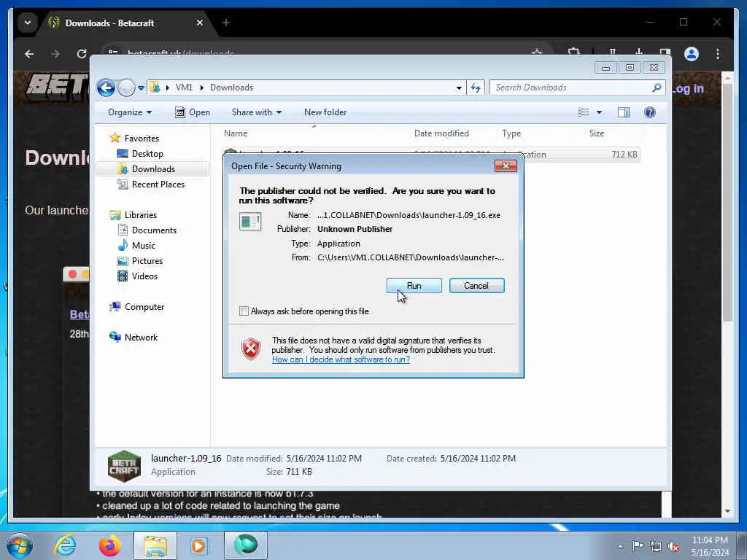Expand the address bar history dropdown

click(x=459, y=88)
